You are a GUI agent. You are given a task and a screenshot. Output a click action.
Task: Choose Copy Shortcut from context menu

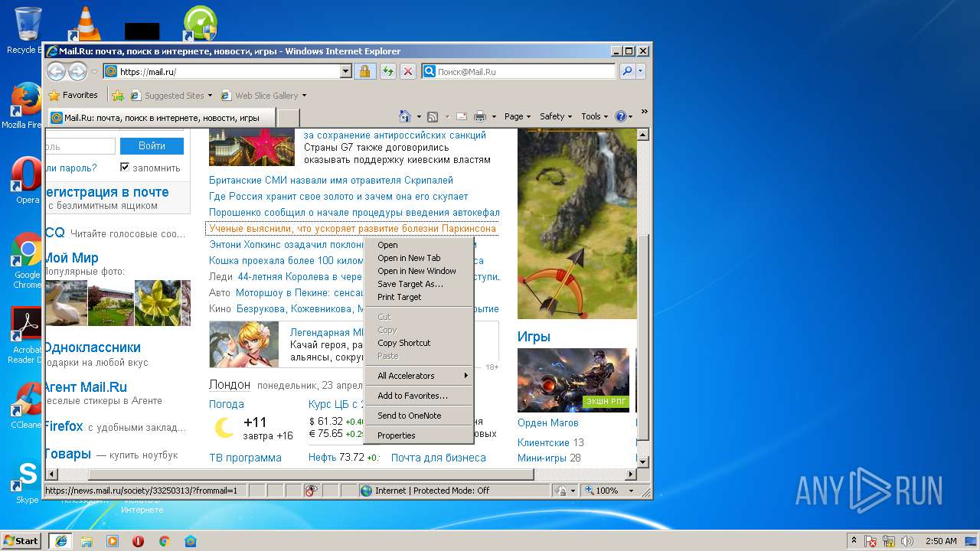pos(419,343)
